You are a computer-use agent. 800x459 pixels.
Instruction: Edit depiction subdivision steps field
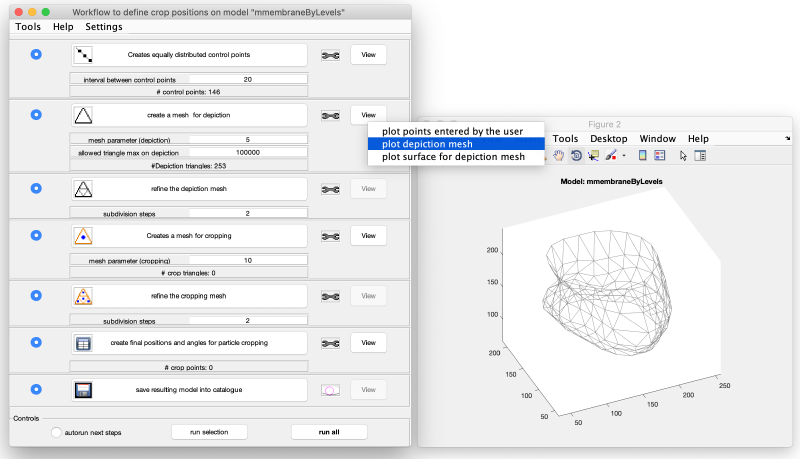point(248,213)
